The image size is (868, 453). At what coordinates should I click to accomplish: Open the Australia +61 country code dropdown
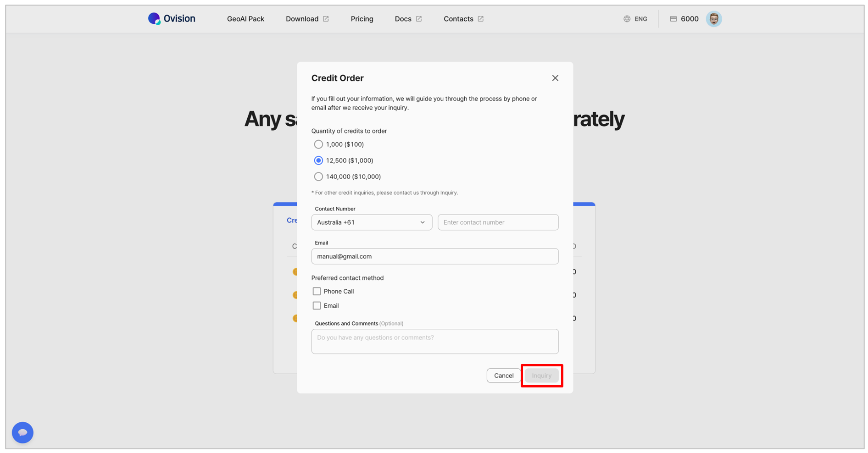372,222
